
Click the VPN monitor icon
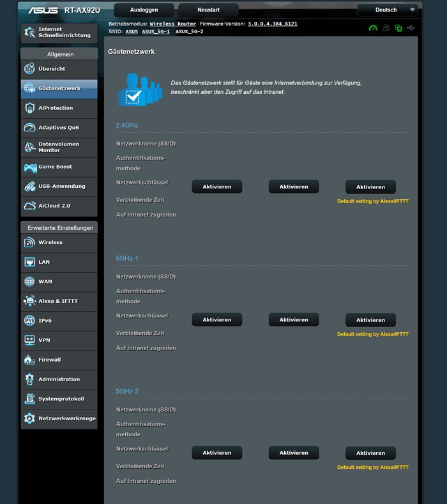(x=29, y=340)
